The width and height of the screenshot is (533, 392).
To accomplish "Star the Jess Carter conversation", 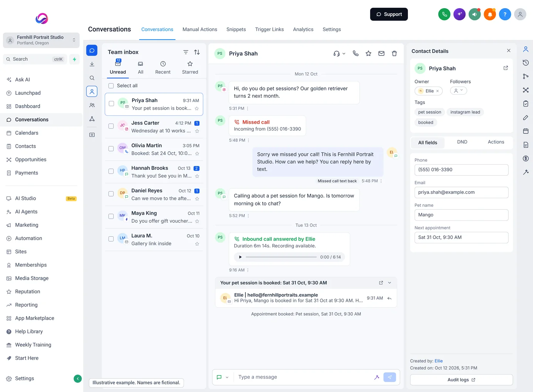I will pos(197,131).
